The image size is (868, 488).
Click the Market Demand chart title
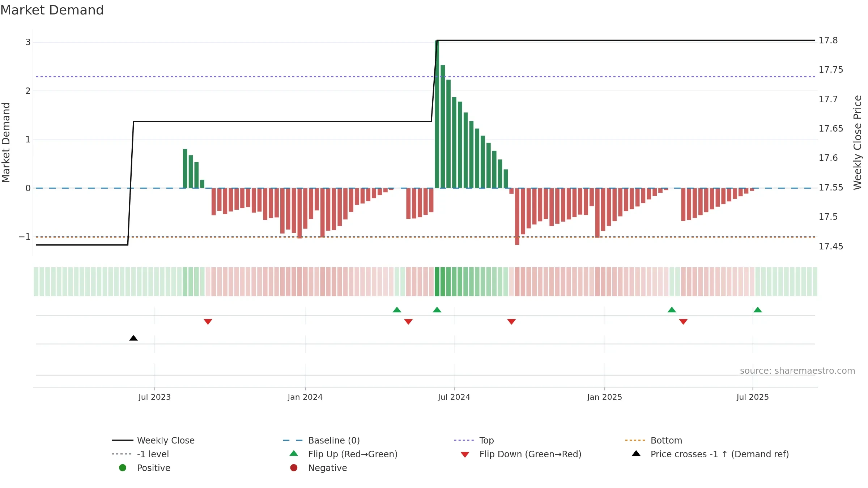52,10
